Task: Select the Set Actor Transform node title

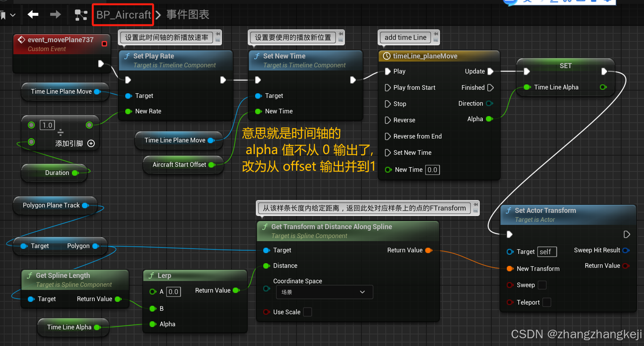Action: pyautogui.click(x=545, y=211)
